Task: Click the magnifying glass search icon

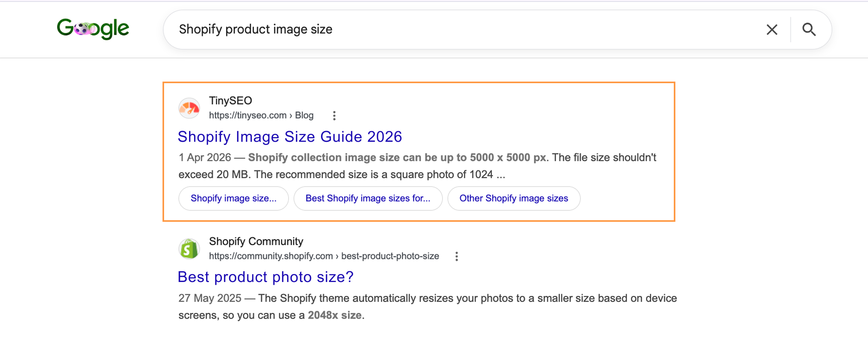Action: [x=809, y=30]
